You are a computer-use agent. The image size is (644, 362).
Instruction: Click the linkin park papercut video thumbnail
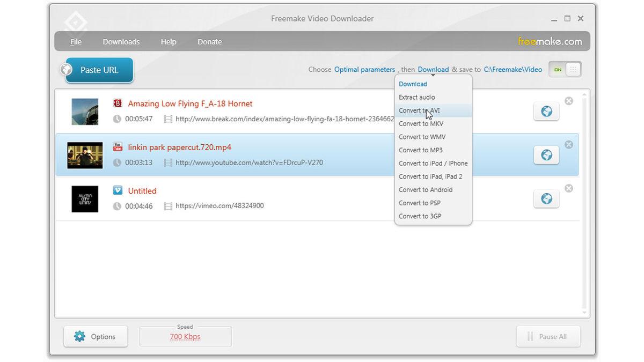pos(84,156)
